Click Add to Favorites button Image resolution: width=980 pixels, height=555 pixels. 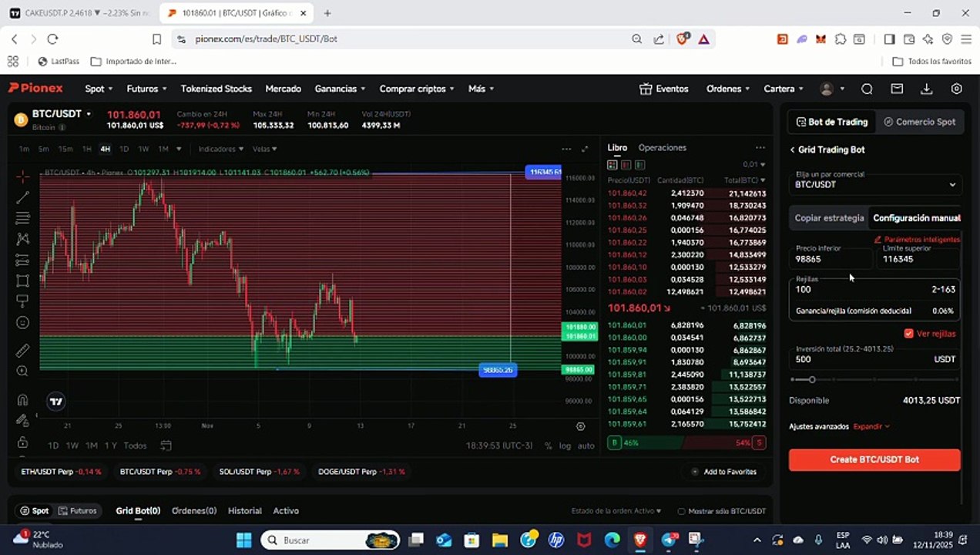tap(724, 472)
